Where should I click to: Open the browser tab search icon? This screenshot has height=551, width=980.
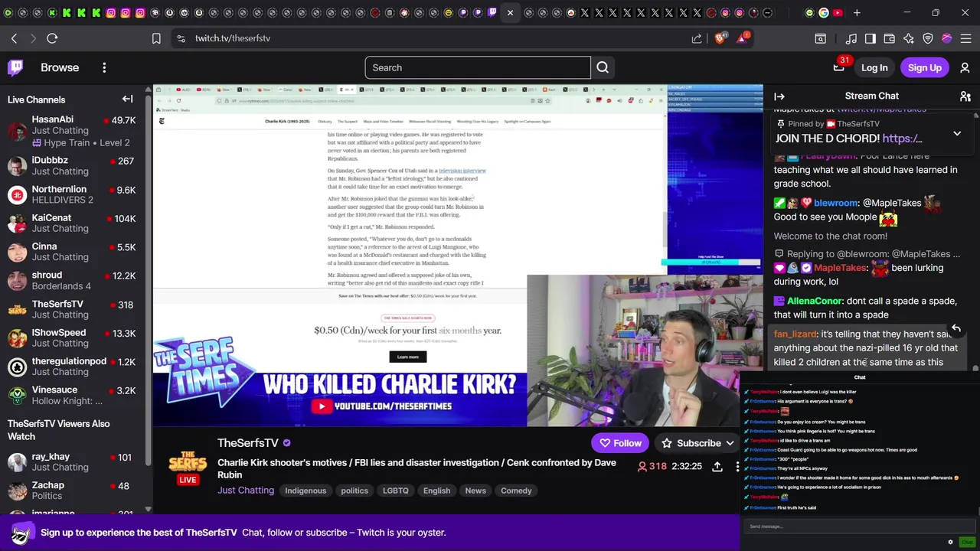point(820,38)
